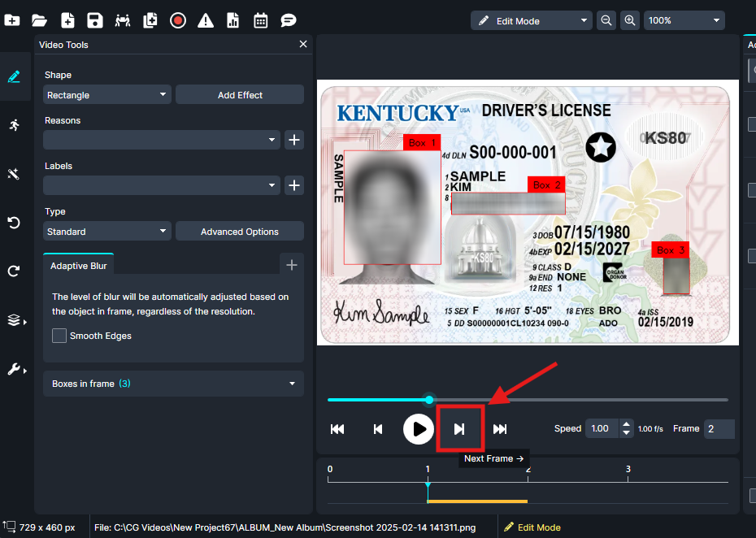The image size is (756, 538).
Task: Select the Box 1 redaction label
Action: coord(422,143)
